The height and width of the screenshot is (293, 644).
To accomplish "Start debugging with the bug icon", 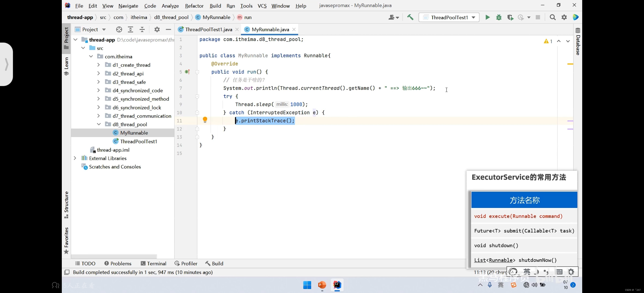I will point(499,17).
